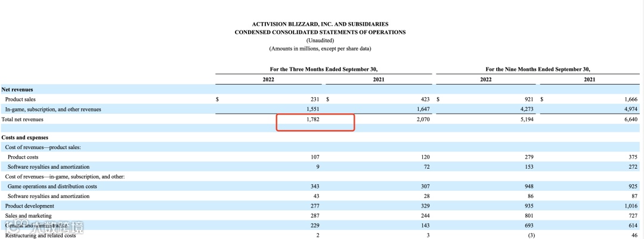Screen dimensions: 644x239
Task: Click the Game operations value 307
Action: click(425, 187)
